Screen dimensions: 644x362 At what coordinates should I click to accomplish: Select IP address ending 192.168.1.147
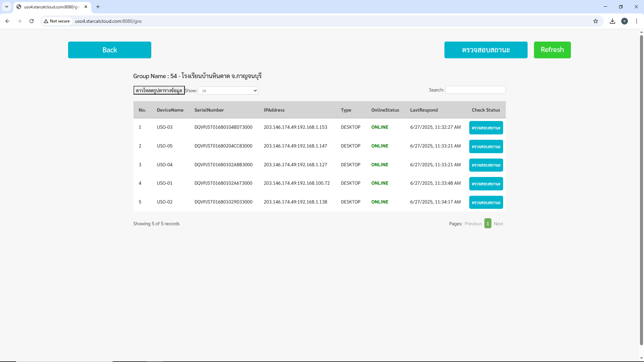coord(296,146)
